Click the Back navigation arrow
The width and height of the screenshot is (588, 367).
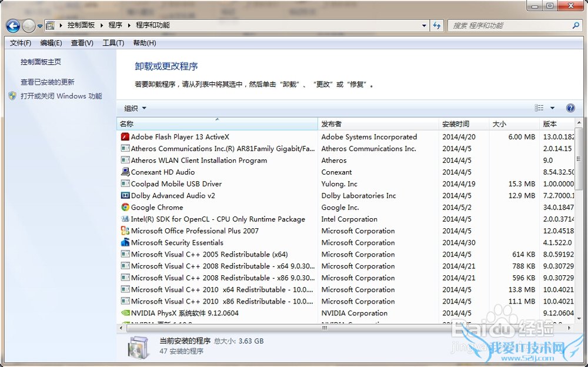click(13, 26)
